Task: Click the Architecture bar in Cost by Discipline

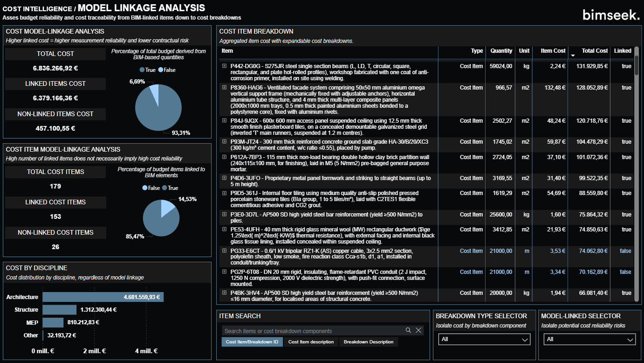Action: pyautogui.click(x=103, y=297)
